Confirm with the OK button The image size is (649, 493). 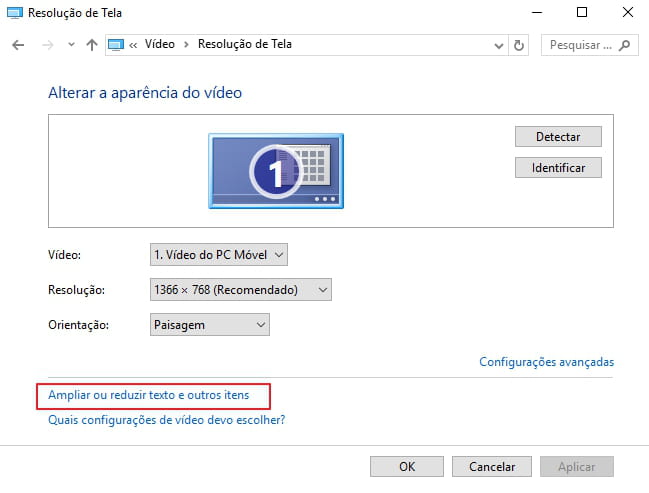point(407,467)
